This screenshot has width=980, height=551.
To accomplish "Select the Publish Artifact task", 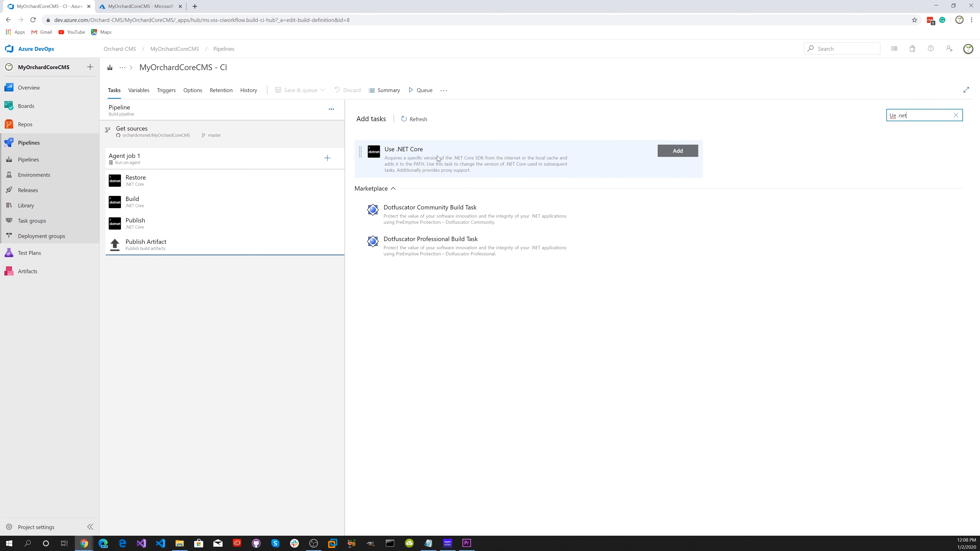I will (225, 245).
